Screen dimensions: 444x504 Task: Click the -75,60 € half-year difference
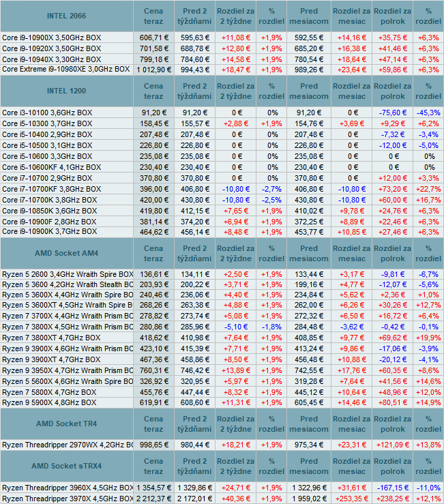point(393,113)
